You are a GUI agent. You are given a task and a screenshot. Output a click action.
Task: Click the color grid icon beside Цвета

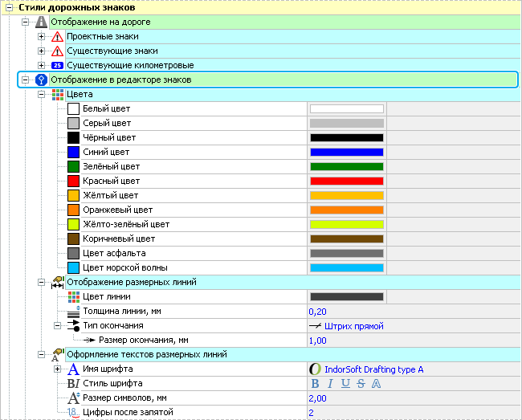point(57,94)
